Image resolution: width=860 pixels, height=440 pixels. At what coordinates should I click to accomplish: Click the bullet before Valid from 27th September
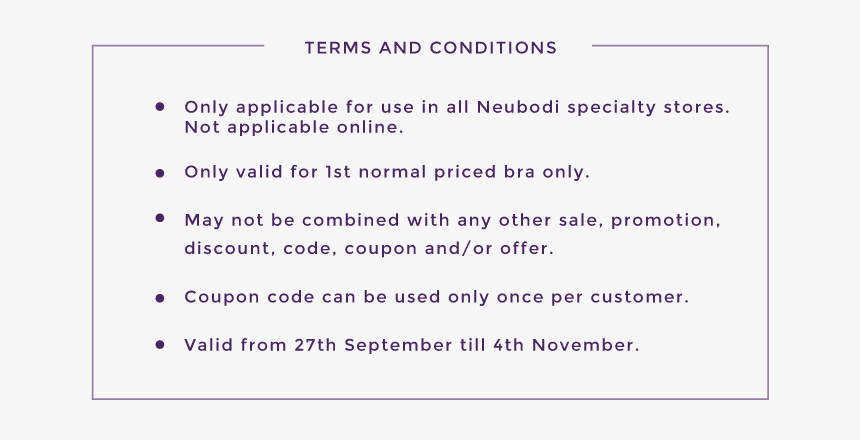160,345
